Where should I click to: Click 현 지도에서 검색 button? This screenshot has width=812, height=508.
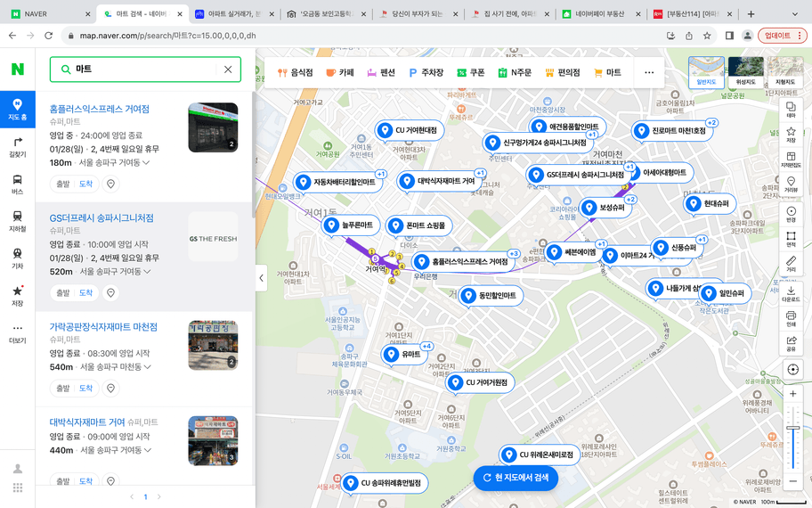[x=516, y=478]
